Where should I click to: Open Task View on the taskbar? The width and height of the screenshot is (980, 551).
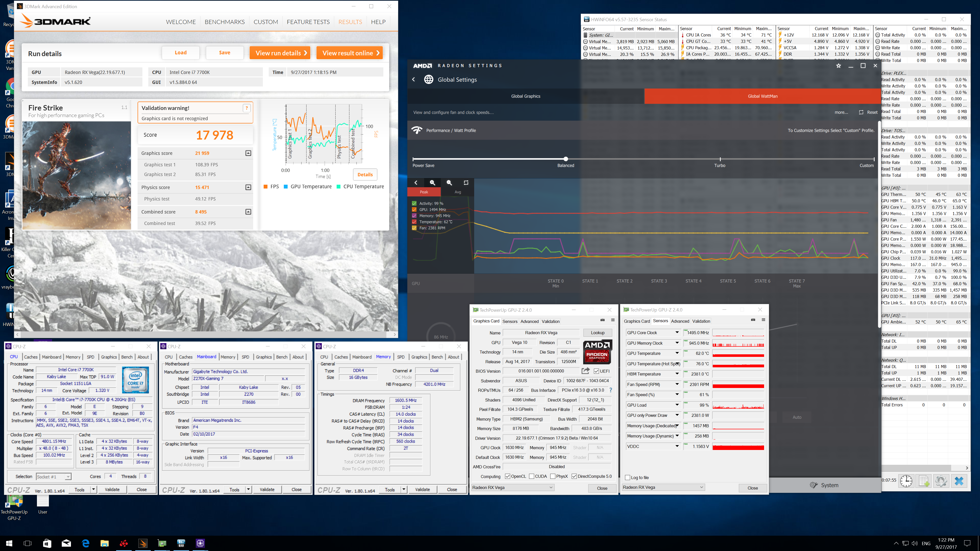pyautogui.click(x=28, y=543)
